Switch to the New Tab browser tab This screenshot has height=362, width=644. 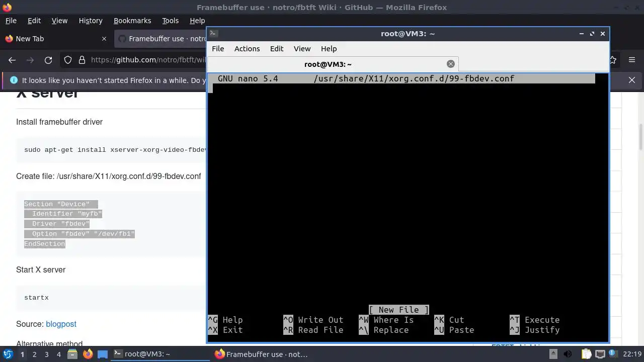(55, 39)
